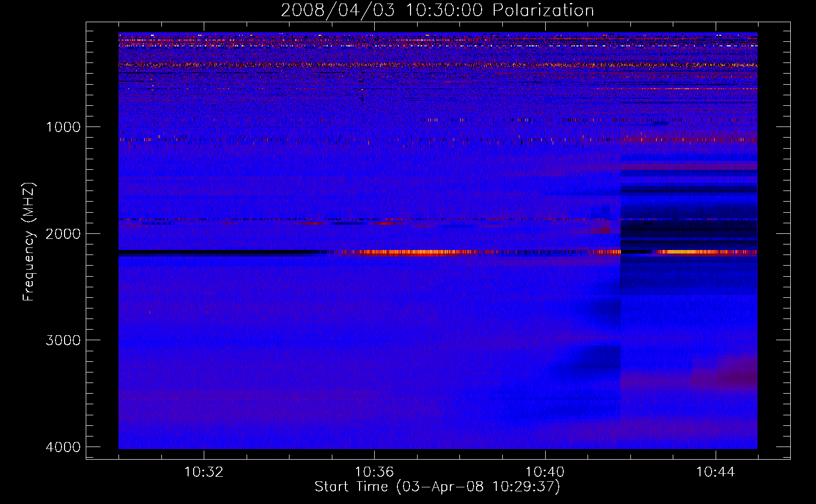Click the 4000 frequency tick label

point(63,447)
